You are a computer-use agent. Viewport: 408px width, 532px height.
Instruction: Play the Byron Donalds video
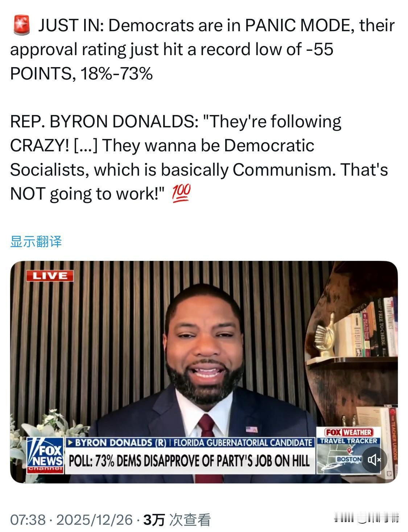coord(204,372)
